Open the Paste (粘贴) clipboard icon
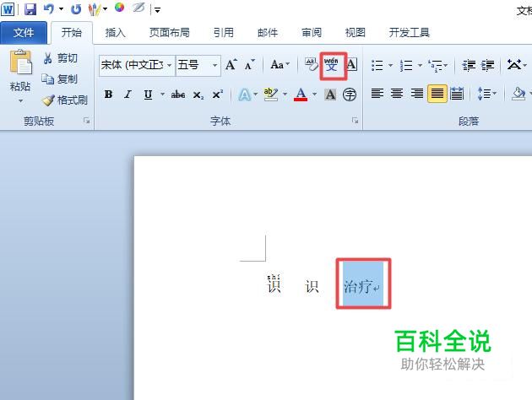The width and height of the screenshot is (532, 400). pos(20,62)
